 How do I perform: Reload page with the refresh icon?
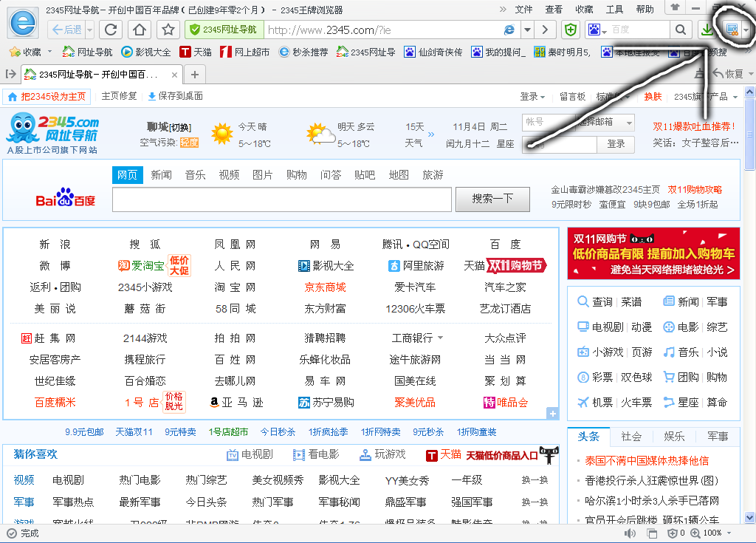coord(111,30)
